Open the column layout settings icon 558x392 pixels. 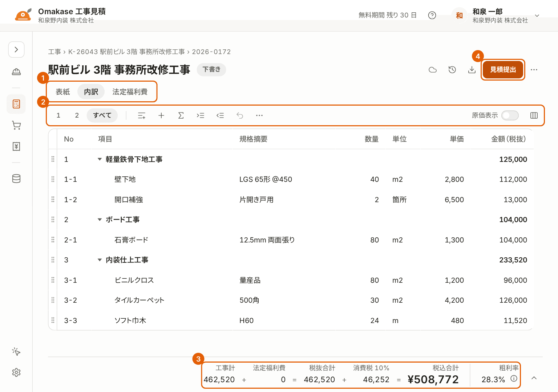pos(534,115)
